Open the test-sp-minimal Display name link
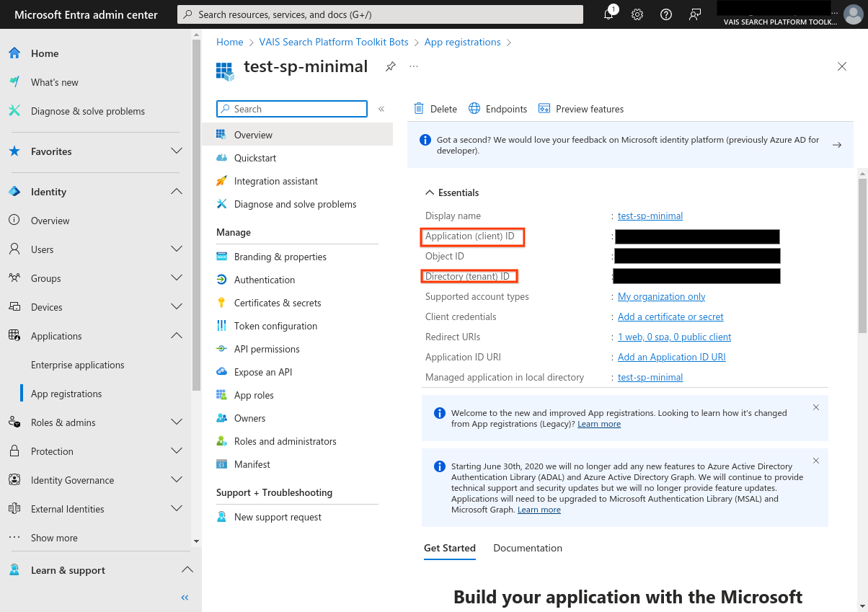Screen dimensions: 868x612 click(x=650, y=216)
